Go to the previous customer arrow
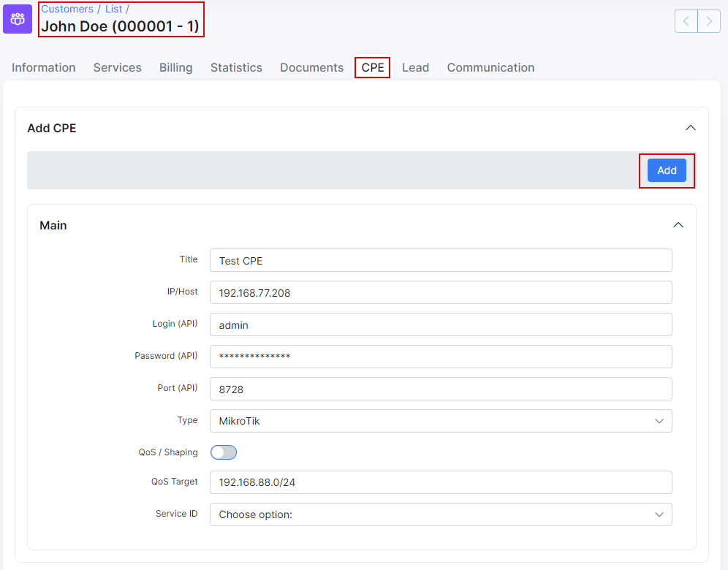728x570 pixels. [x=686, y=21]
